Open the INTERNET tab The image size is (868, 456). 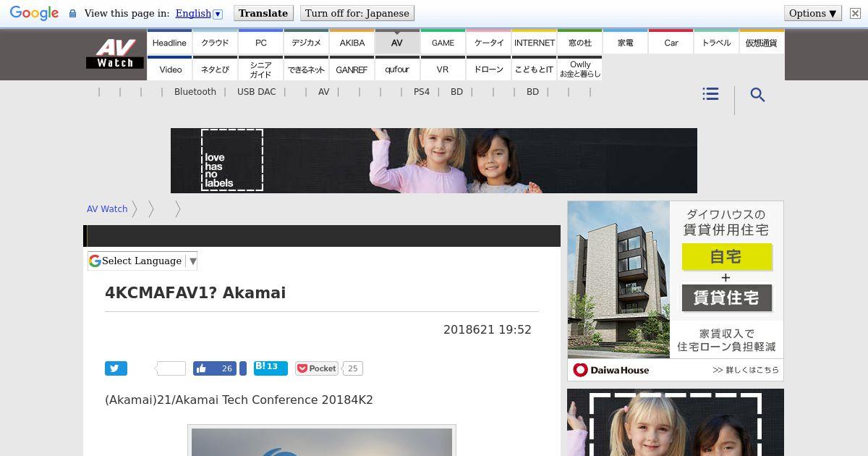[x=534, y=42]
